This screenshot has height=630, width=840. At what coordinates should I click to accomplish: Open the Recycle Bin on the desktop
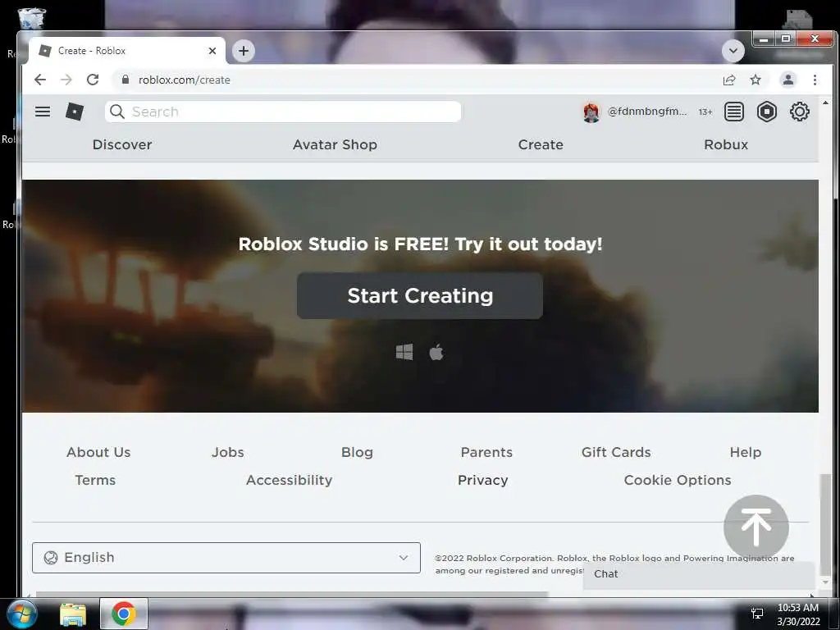(32, 18)
